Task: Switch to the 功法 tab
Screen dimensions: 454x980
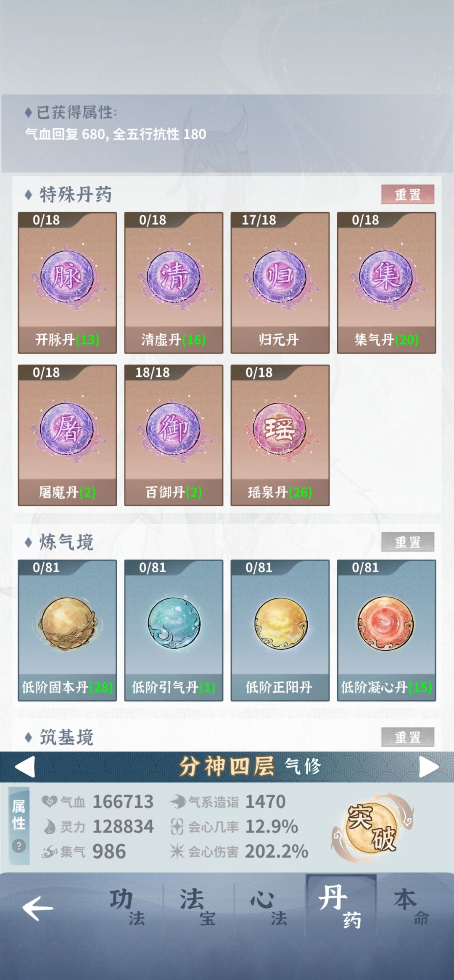Action: pyautogui.click(x=127, y=907)
